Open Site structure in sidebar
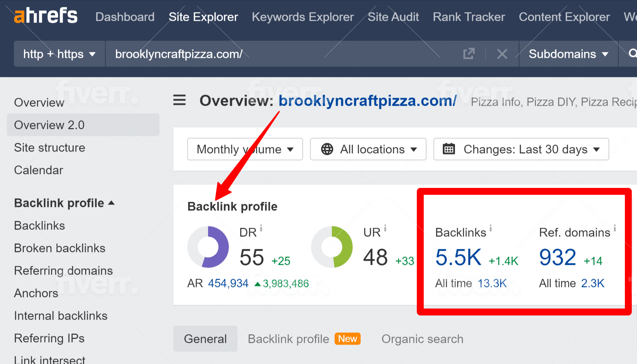 click(x=50, y=147)
